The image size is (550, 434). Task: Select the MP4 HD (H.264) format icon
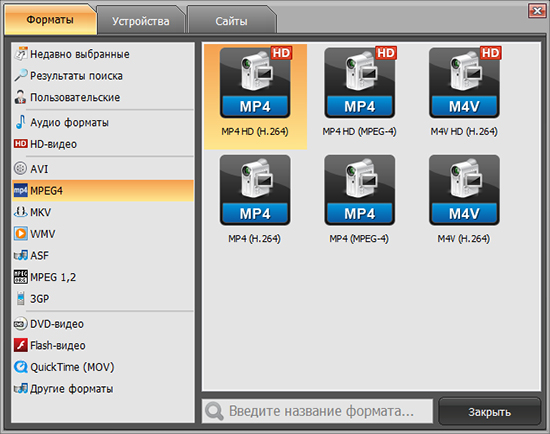tap(255, 83)
